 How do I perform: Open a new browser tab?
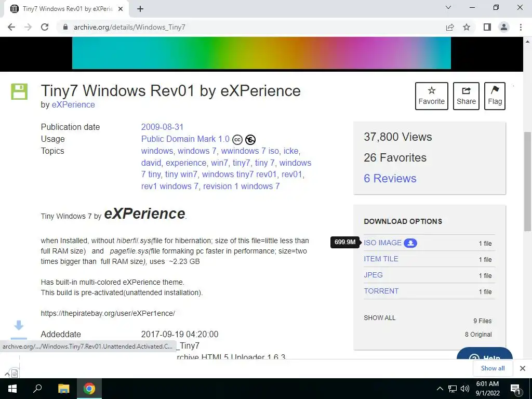click(140, 9)
